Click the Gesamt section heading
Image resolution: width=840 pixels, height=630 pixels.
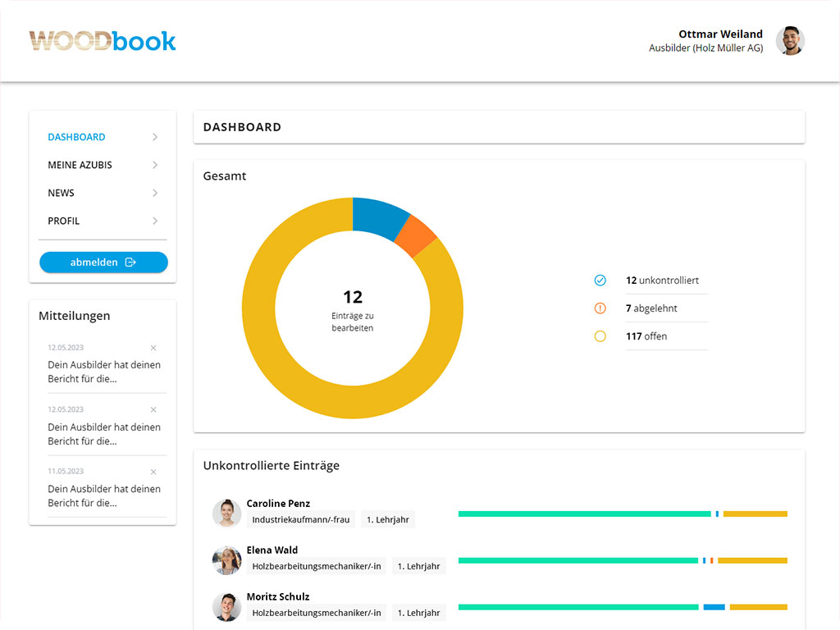pos(225,176)
